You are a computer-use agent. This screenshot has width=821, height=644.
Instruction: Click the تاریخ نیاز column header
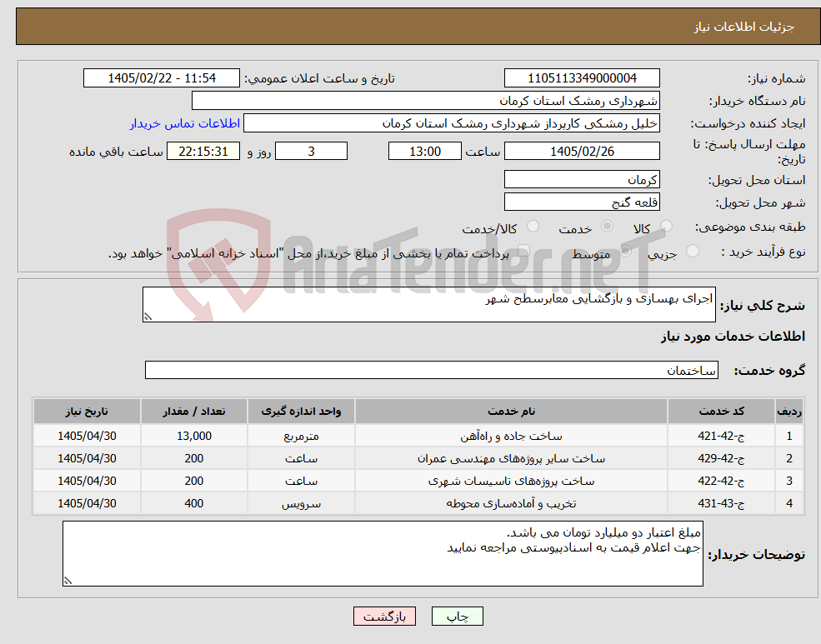pyautogui.click(x=87, y=412)
